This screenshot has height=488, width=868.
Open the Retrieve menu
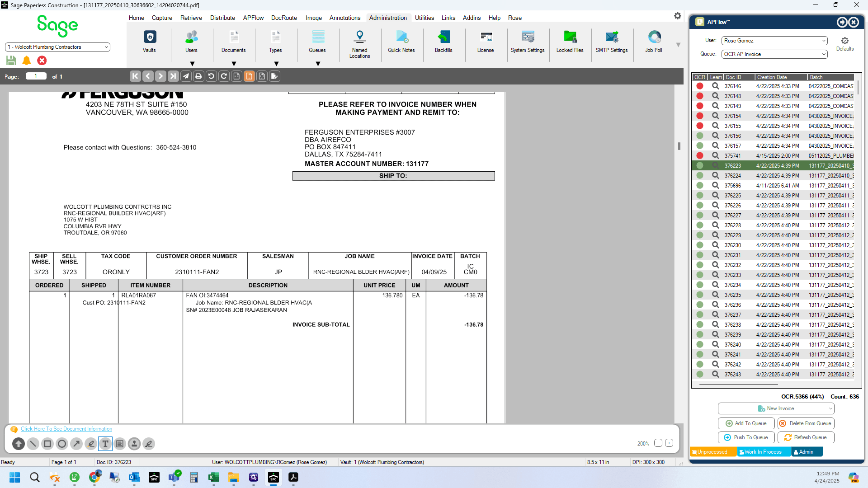pyautogui.click(x=191, y=18)
